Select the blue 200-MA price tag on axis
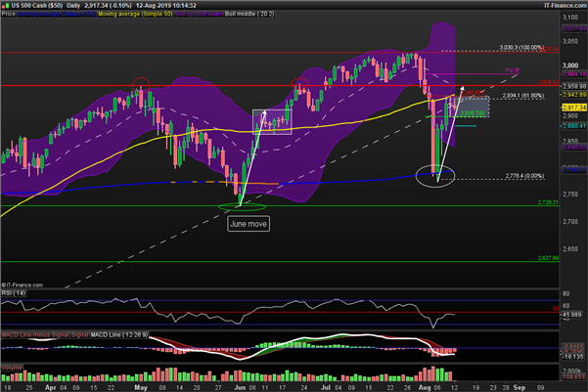588x392 pixels. (573, 170)
